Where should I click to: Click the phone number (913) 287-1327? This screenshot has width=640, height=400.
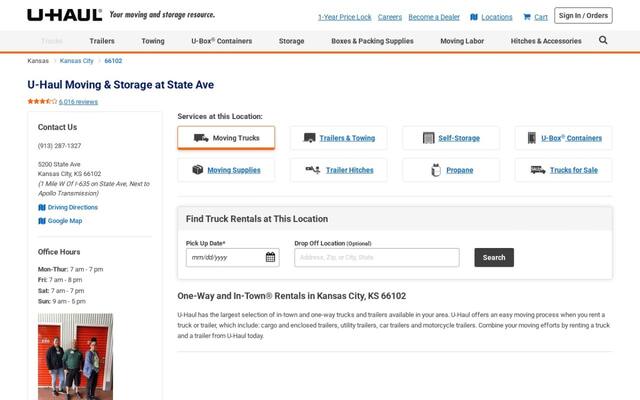tap(59, 146)
